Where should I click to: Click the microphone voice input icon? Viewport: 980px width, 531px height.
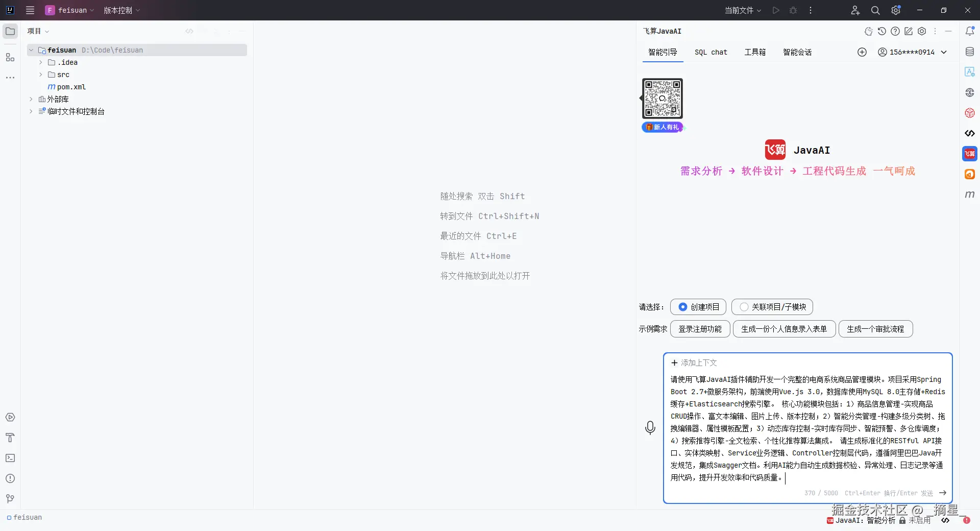650,428
